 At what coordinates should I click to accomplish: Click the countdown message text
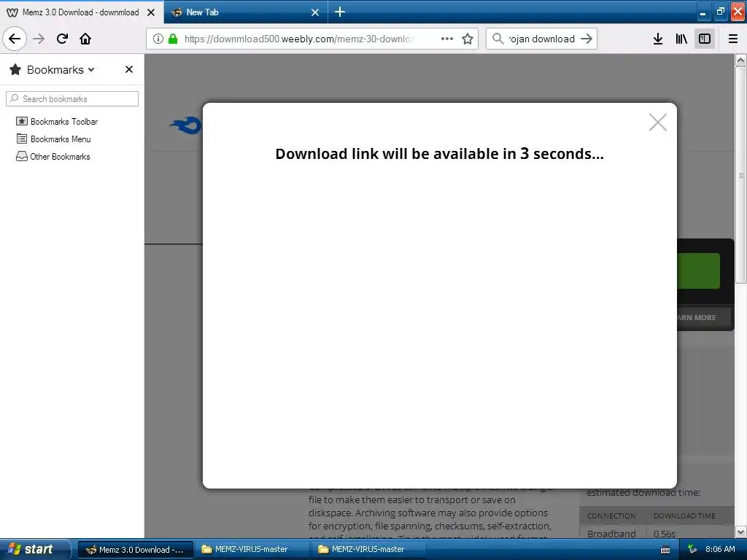(439, 154)
